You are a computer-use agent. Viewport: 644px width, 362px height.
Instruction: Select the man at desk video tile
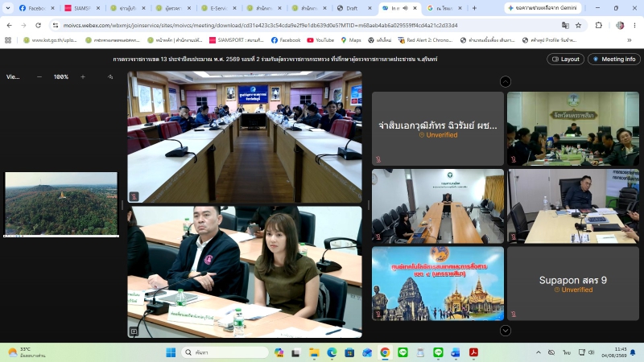point(573,206)
